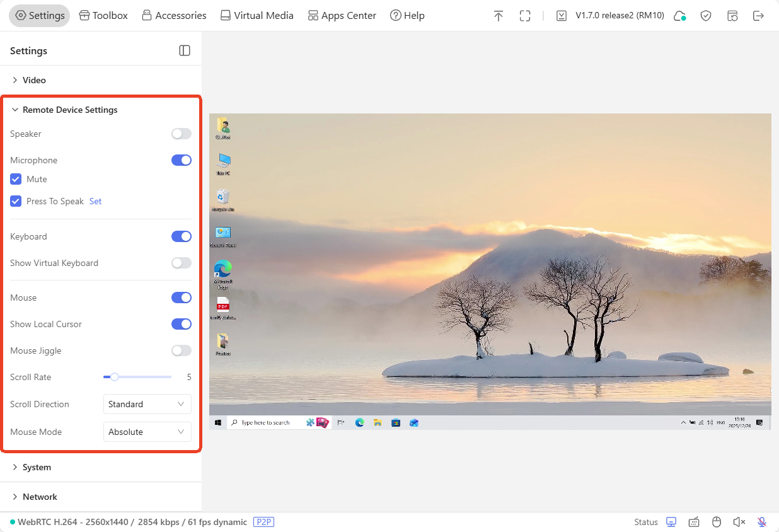Click the keyboard status icon in status bar
The image size is (779, 532).
coord(694,522)
